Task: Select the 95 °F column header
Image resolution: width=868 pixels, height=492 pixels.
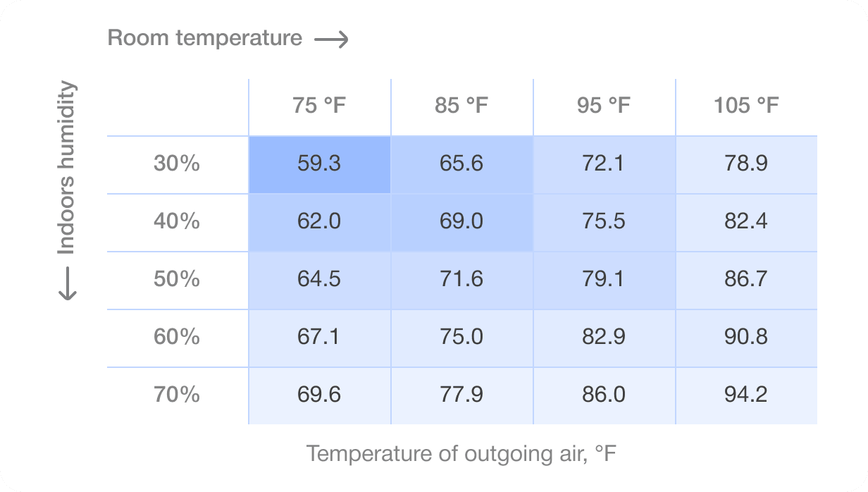Action: [x=604, y=106]
